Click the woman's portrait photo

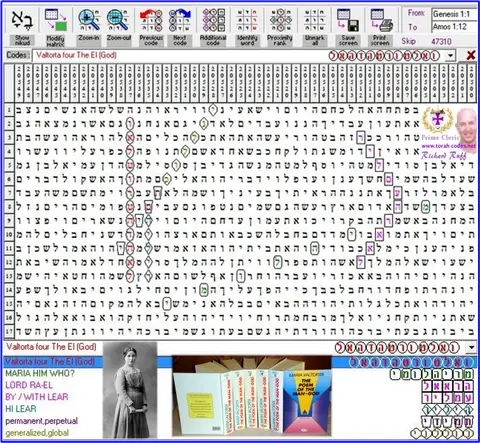point(130,390)
